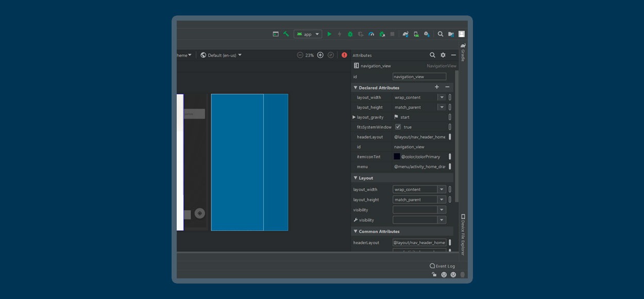Run the app with the green play button

click(329, 34)
